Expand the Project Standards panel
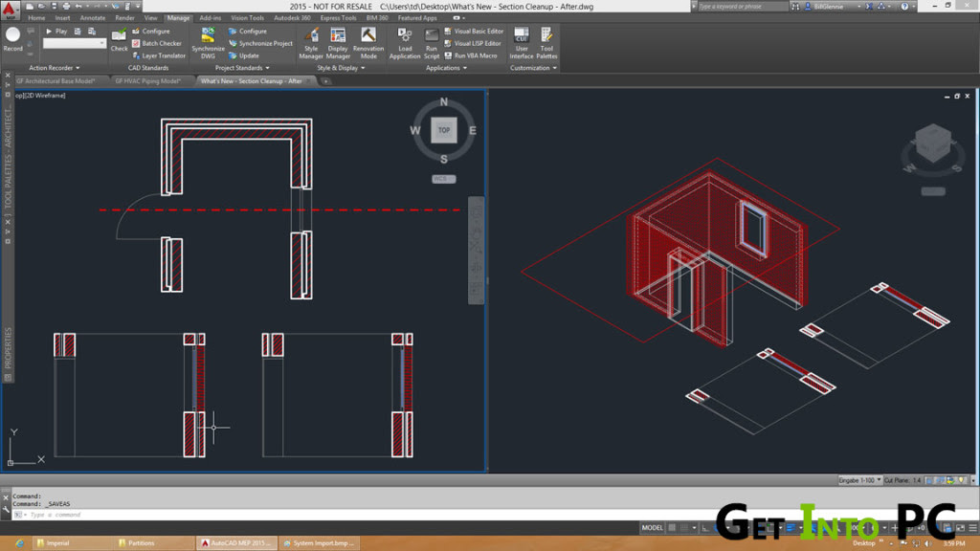Screen dimensions: 980x551 (242, 68)
